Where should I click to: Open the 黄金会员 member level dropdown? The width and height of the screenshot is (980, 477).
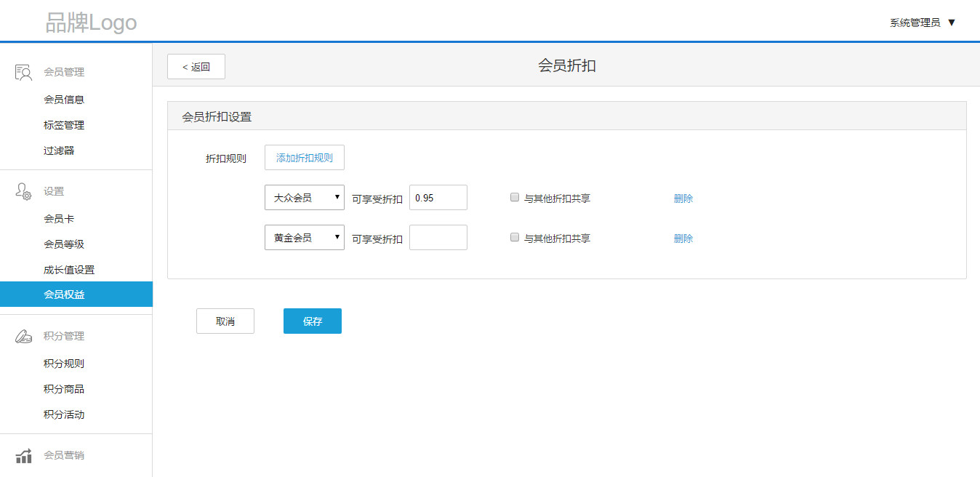(x=304, y=237)
